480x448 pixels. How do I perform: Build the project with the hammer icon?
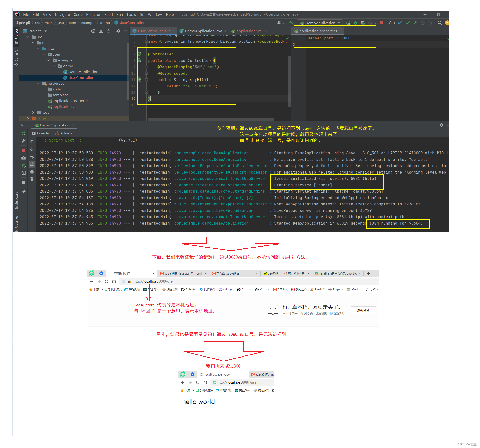(x=291, y=23)
